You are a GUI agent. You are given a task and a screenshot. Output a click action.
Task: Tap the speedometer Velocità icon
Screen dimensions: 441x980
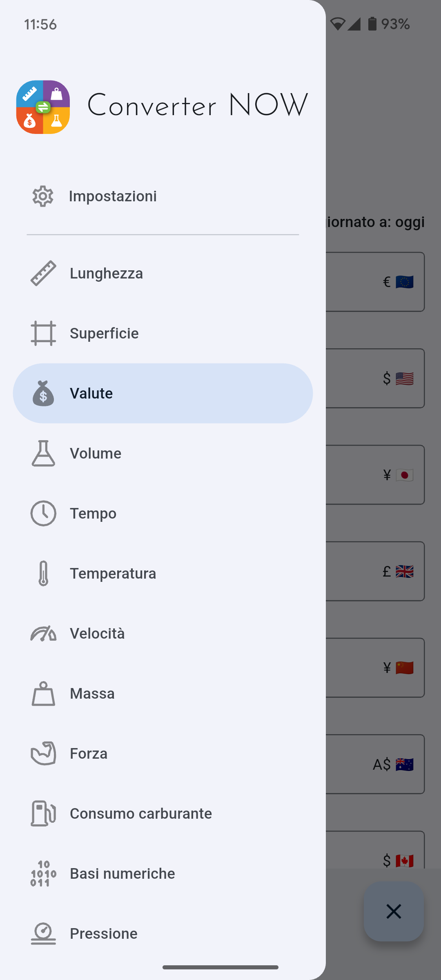tap(43, 633)
